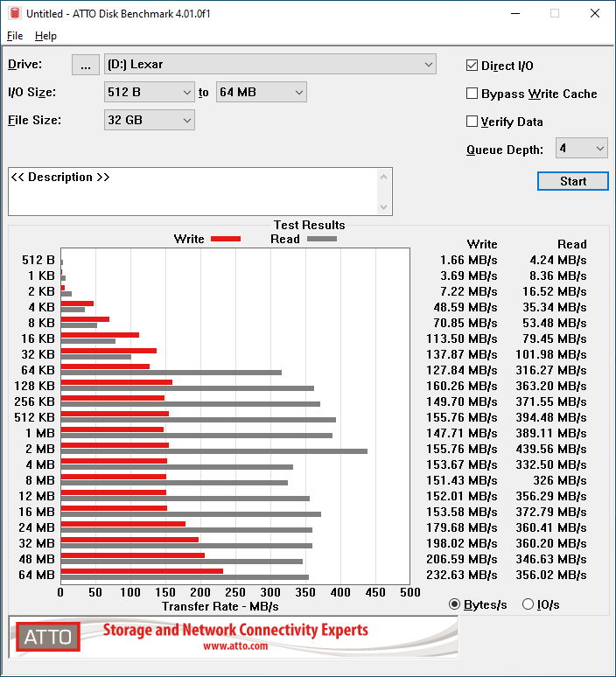Open the 32 GB File Size dropdown

149,120
